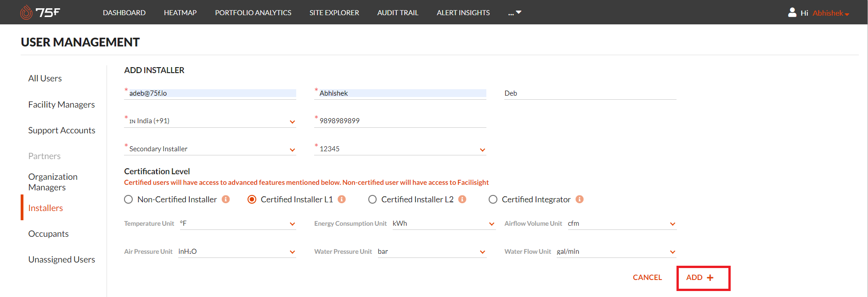Screen dimensions: 868x297
Task: Click the CANCEL button
Action: tap(647, 278)
